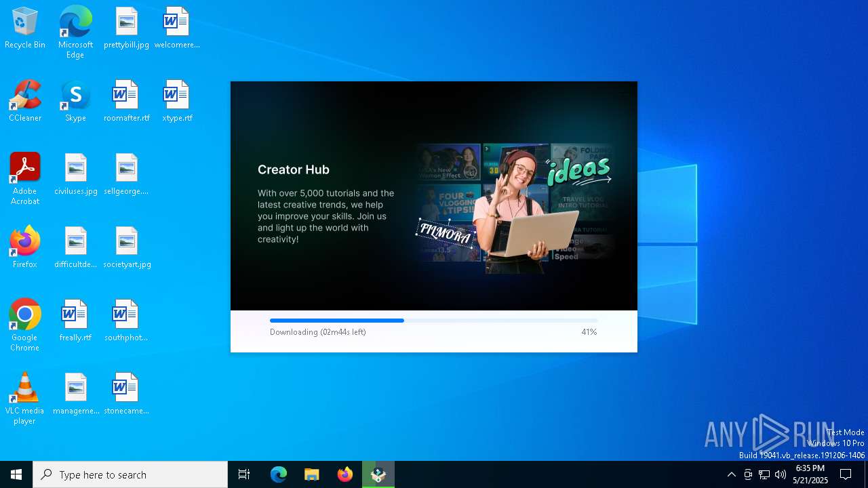Select xtype.rtf file icon

click(177, 102)
